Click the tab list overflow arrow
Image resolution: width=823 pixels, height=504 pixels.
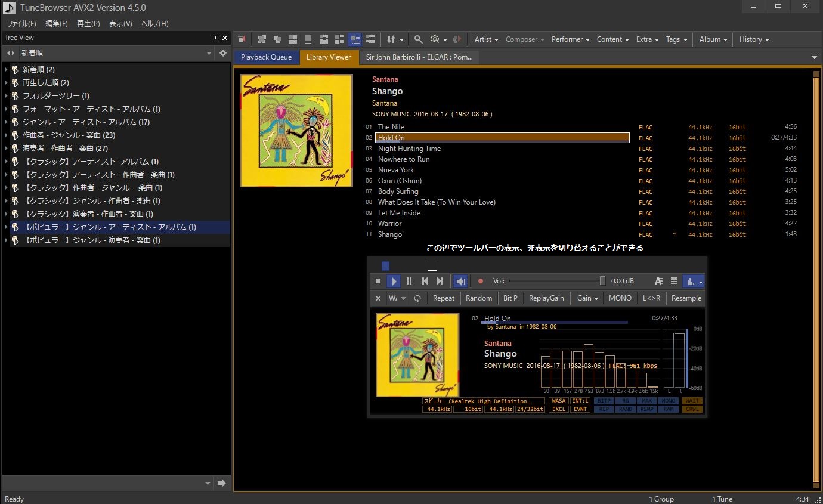815,57
